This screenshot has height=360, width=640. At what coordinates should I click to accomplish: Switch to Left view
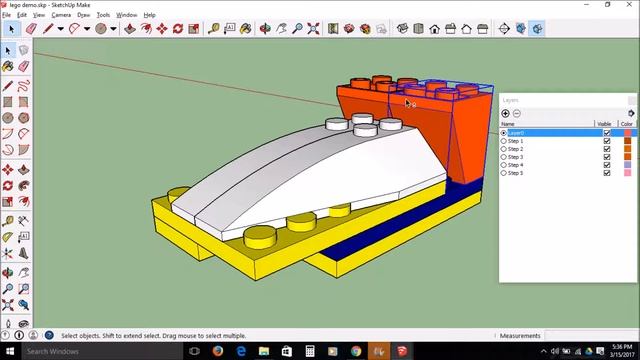pyautogui.click(x=482, y=29)
